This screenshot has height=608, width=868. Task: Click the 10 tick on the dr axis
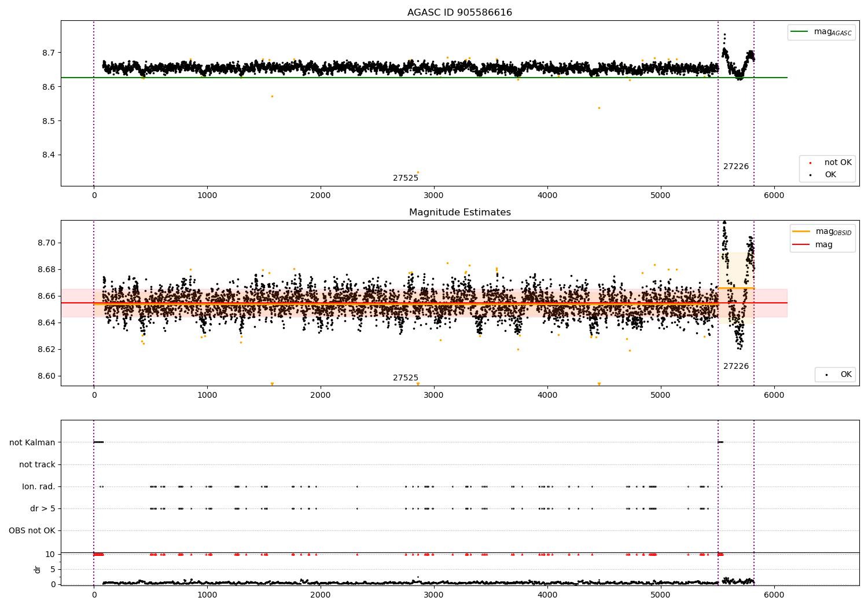point(50,554)
